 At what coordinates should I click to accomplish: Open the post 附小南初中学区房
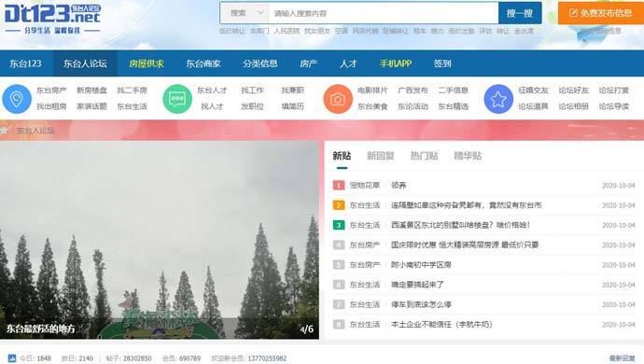(421, 264)
